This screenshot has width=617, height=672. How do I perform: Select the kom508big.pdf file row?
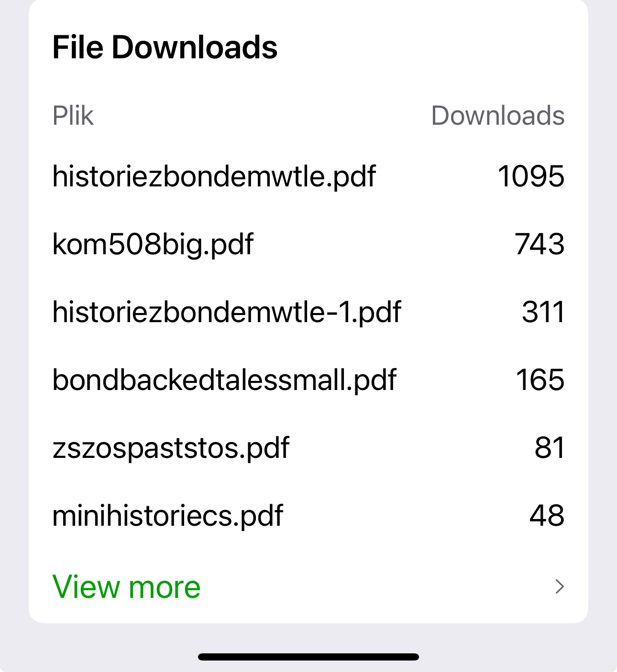tap(153, 244)
